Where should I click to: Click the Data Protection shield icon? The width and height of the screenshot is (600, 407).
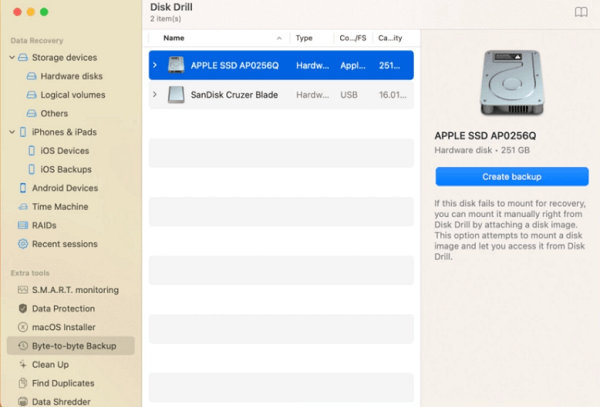pyautogui.click(x=22, y=309)
